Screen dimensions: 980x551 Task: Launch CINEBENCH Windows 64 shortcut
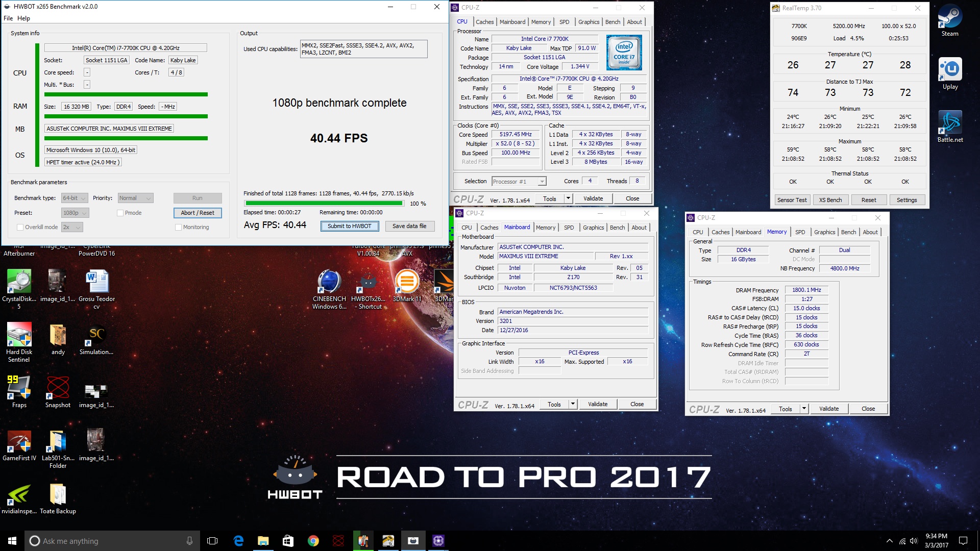click(x=329, y=289)
